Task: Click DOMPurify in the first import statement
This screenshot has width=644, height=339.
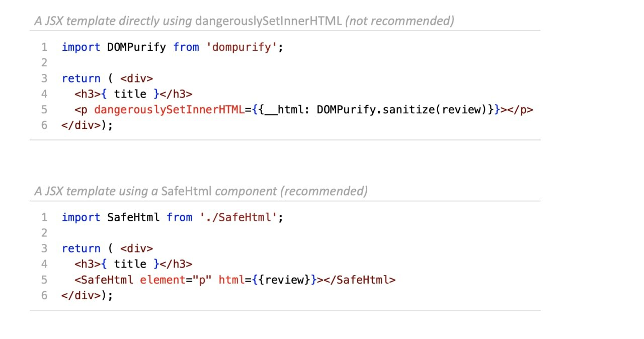Action: 136,47
